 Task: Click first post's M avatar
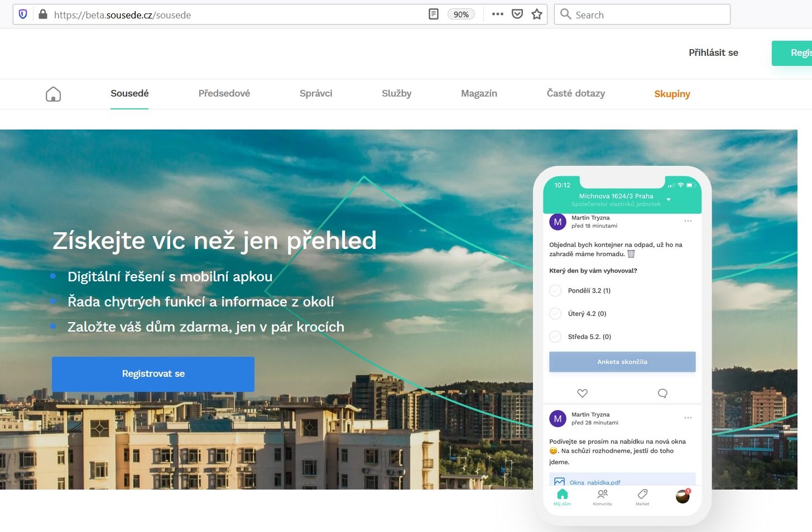click(x=558, y=222)
